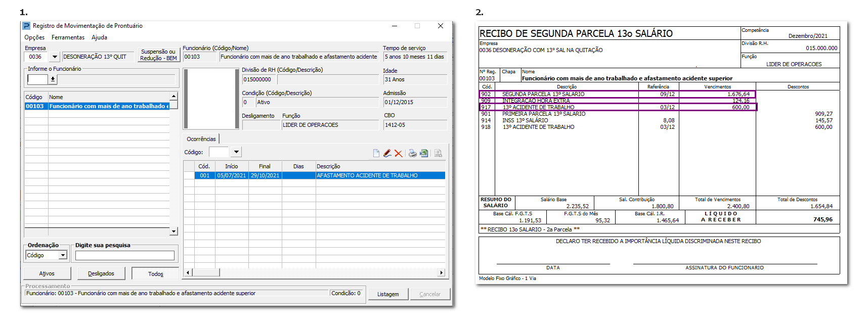The height and width of the screenshot is (327, 868).
Task: Click the employee lookup arrow icon under Informe o Funcionário
Action: click(53, 79)
